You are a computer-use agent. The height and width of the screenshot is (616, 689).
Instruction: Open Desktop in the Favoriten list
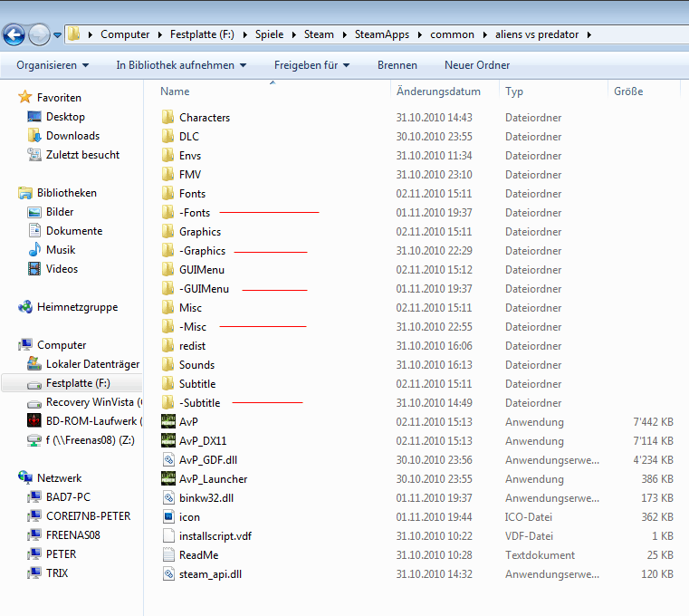pyautogui.click(x=65, y=117)
